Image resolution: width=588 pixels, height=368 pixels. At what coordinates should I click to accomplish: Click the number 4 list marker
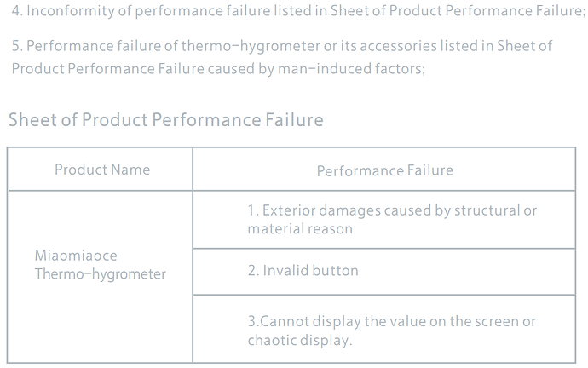click(x=15, y=12)
